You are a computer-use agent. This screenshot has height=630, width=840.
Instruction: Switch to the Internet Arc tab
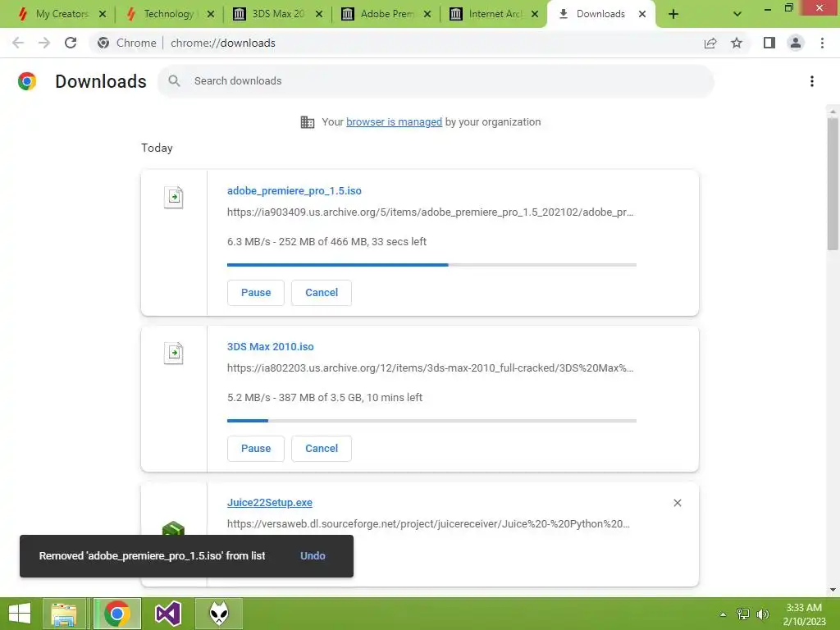(492, 14)
